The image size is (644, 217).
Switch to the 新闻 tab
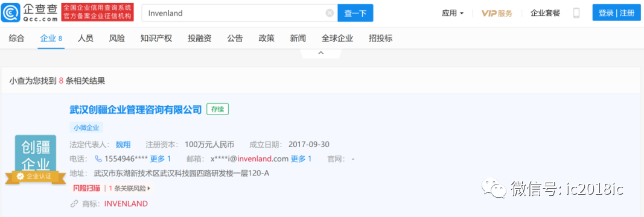[298, 39]
